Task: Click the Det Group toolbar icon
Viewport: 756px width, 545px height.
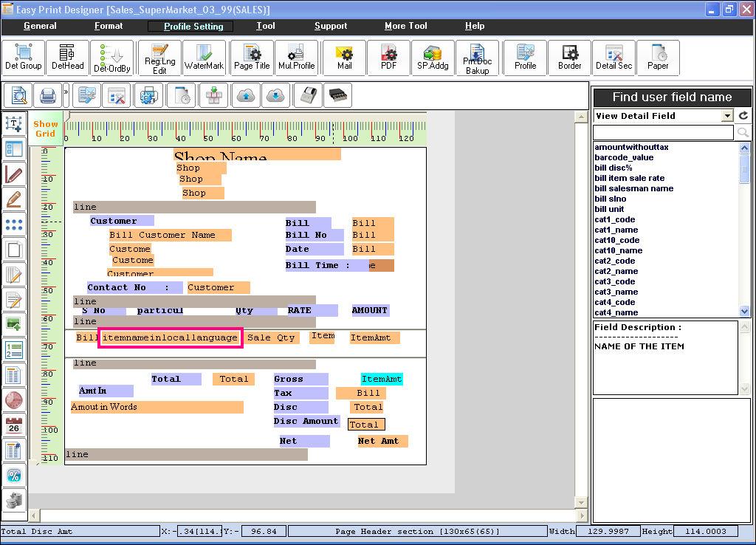Action: coord(23,58)
